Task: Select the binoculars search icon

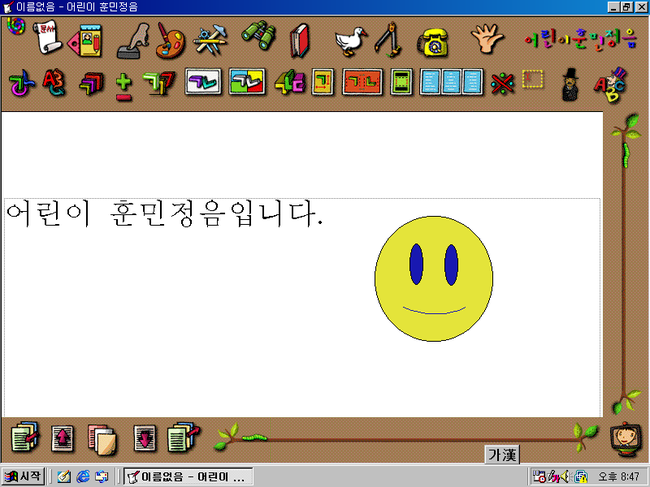Action: click(x=257, y=40)
